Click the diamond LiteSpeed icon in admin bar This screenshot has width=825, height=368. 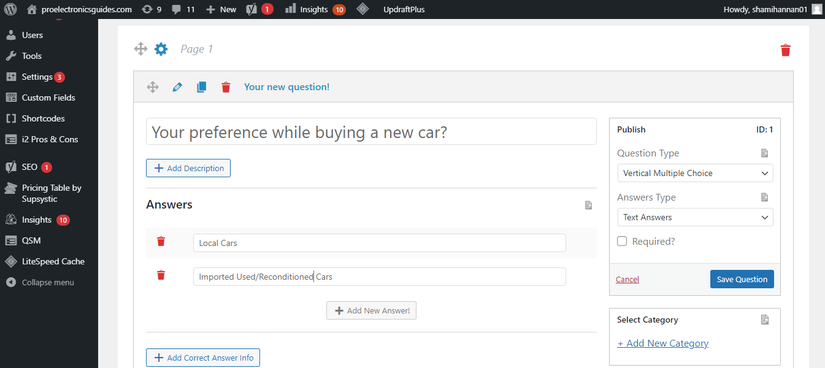click(x=363, y=9)
